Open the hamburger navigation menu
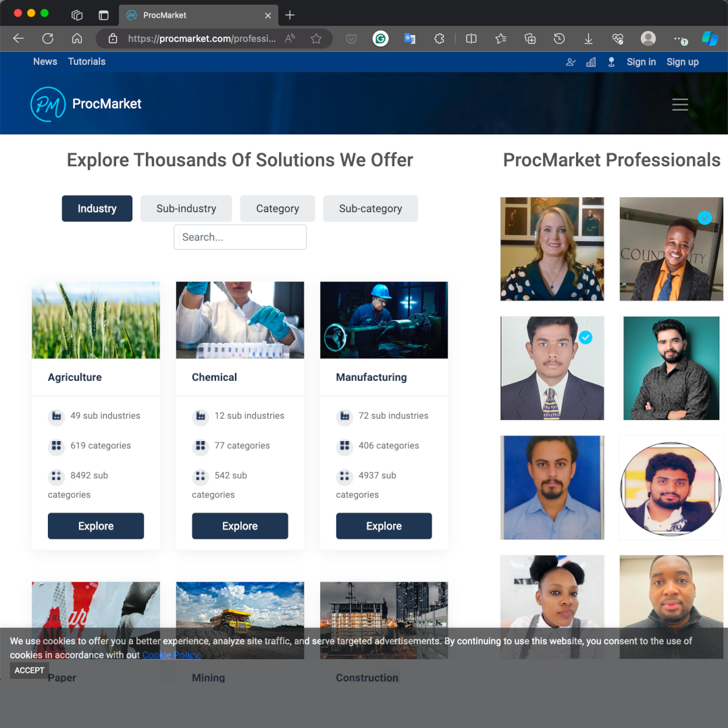This screenshot has width=728, height=728. click(679, 105)
